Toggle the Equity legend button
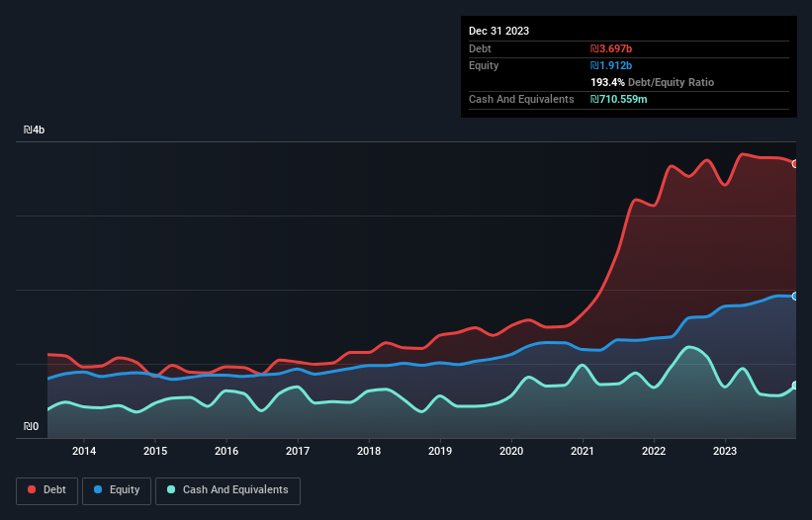 (x=117, y=490)
